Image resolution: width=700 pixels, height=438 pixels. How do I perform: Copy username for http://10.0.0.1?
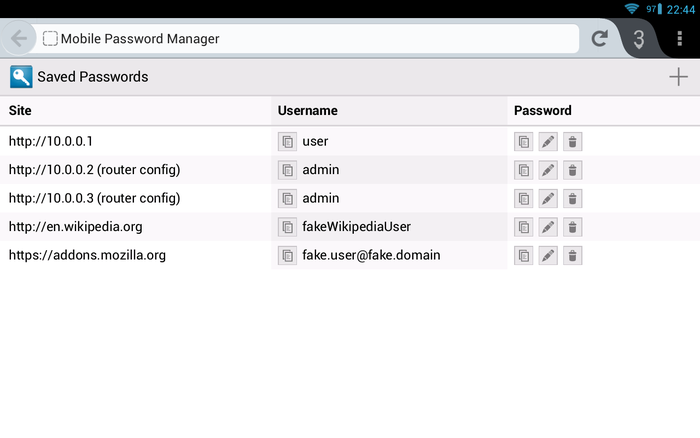287,142
